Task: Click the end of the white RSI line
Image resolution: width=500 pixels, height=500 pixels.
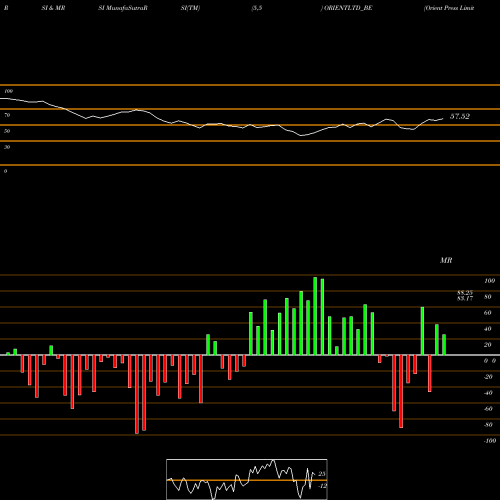Action: [443, 118]
